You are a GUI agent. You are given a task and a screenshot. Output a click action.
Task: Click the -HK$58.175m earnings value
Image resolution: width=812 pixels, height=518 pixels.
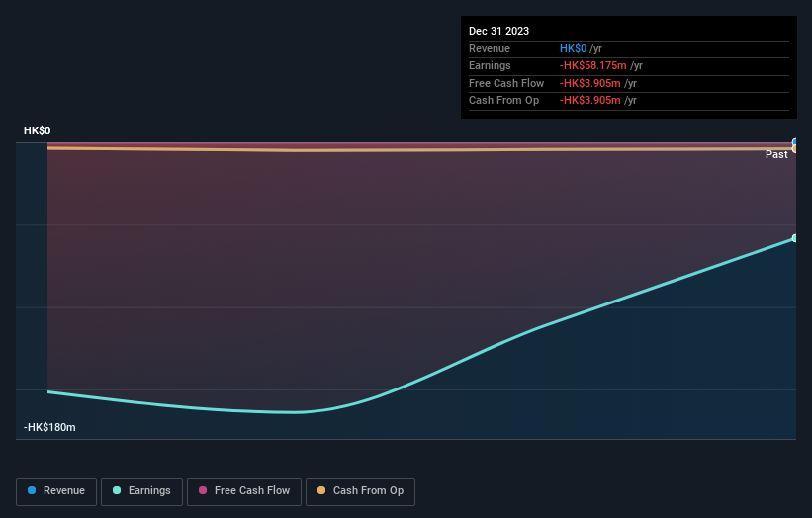click(593, 65)
